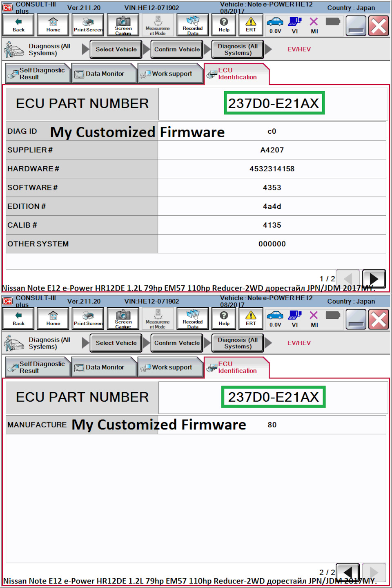Click Screen Capture in upper window
The width and height of the screenshot is (392, 588).
[x=123, y=25]
